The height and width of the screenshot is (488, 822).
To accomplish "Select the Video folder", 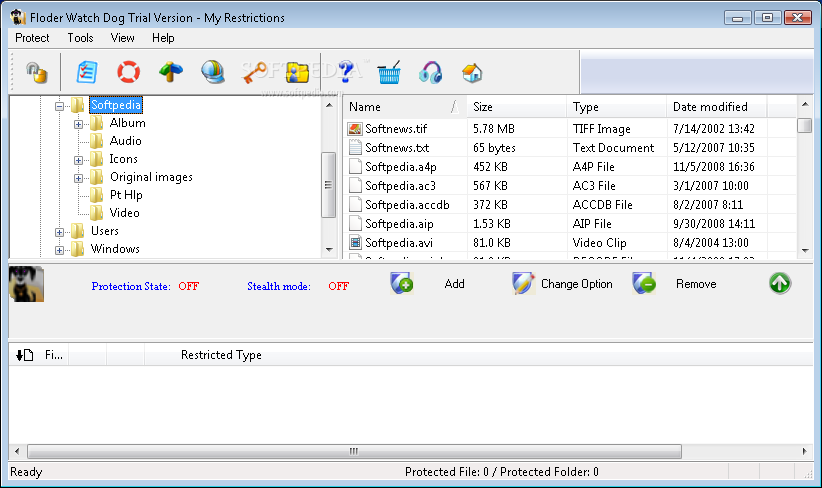I will pyautogui.click(x=124, y=213).
